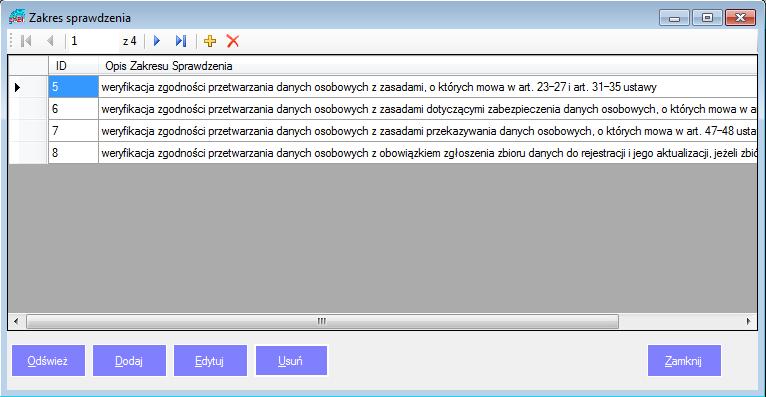This screenshot has height=397, width=766.
Task: Select description about zgłoszenia zbioru danych
Action: click(428, 153)
